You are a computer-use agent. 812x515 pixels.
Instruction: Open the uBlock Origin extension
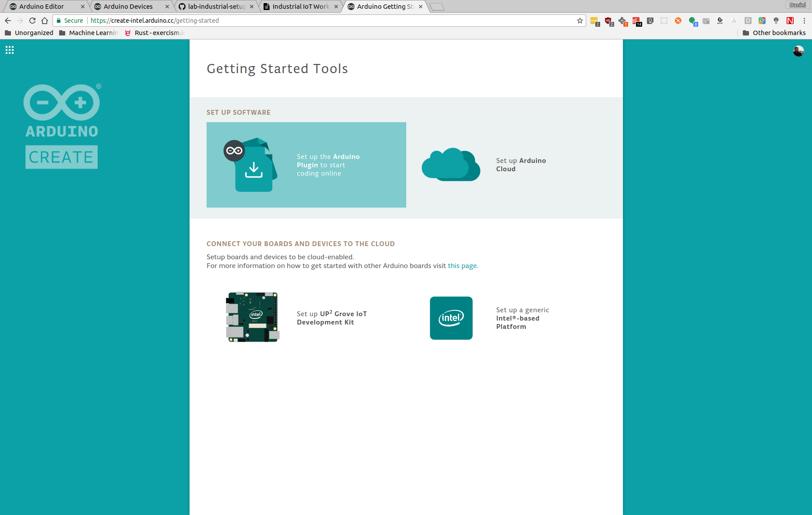pyautogui.click(x=608, y=21)
